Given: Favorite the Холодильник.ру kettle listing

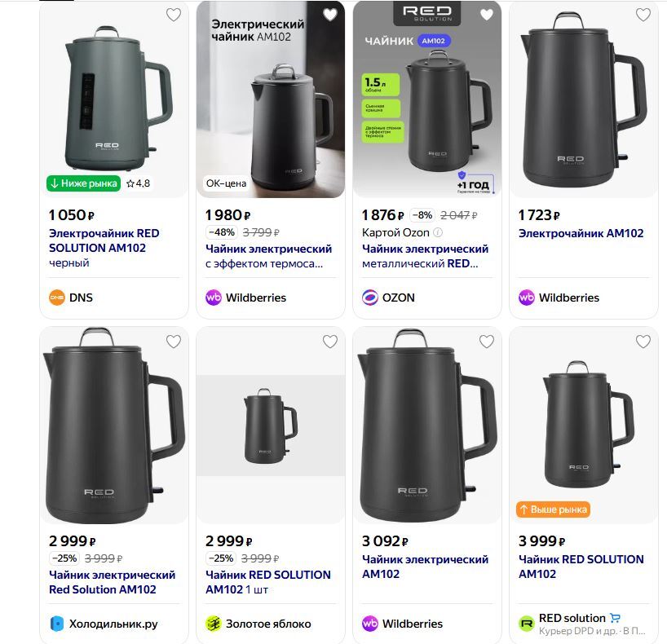Looking at the screenshot, I should pos(173,341).
